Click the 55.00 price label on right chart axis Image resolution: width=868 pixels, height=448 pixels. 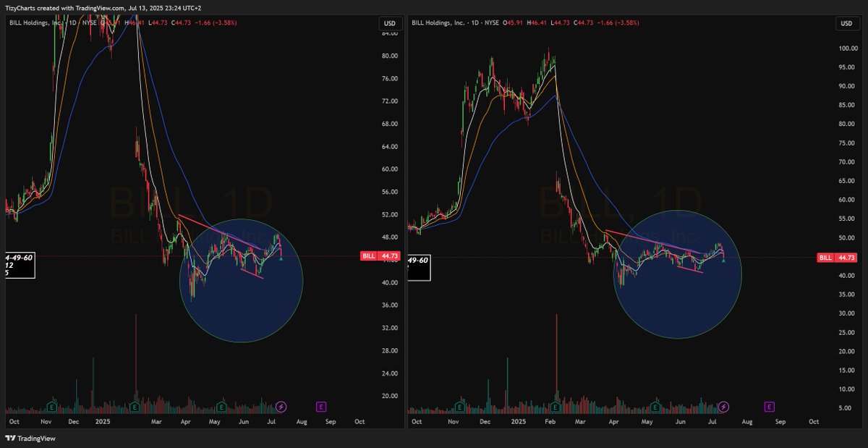pos(847,219)
